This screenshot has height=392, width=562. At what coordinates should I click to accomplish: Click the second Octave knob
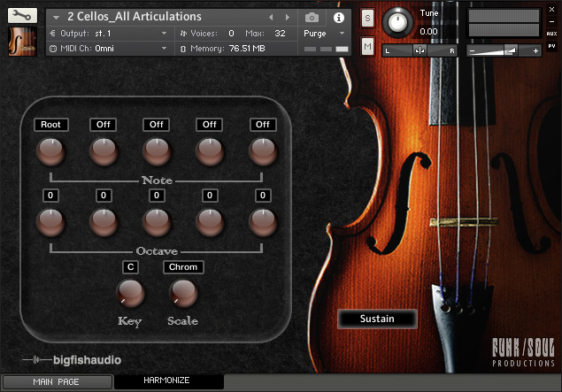coord(104,223)
